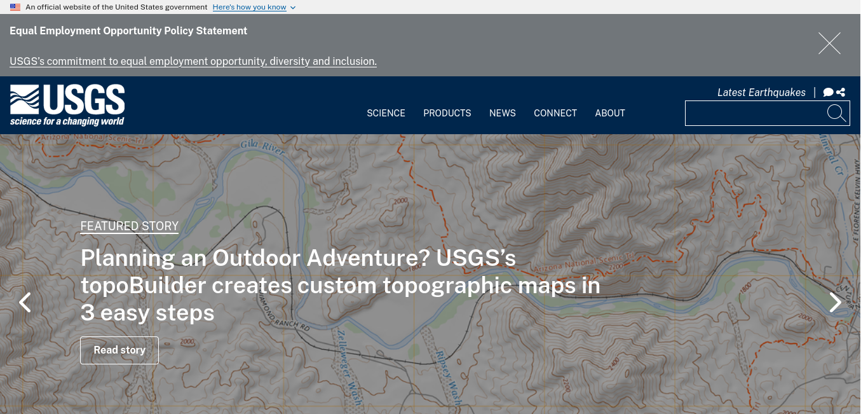868x414 pixels.
Task: Open the ABOUT menu
Action: pyautogui.click(x=610, y=113)
